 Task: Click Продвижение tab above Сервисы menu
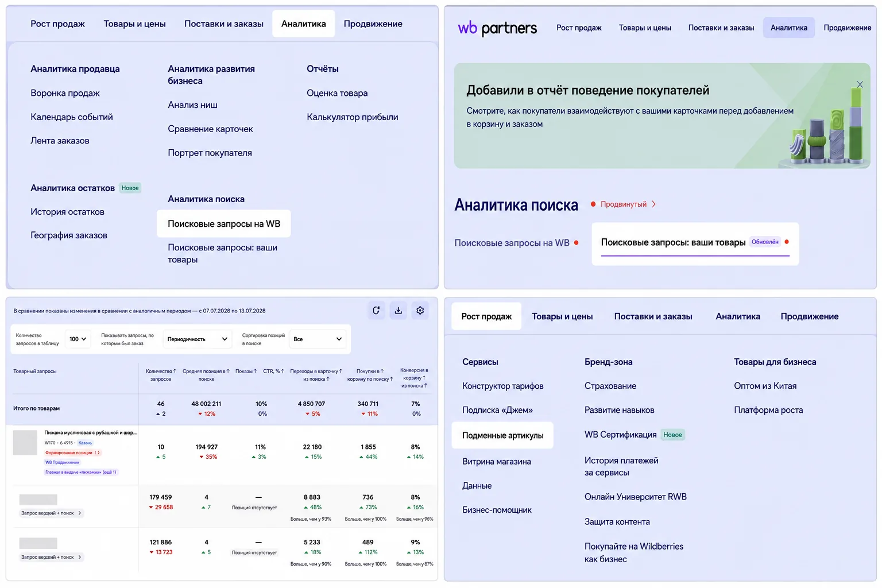[x=809, y=316]
